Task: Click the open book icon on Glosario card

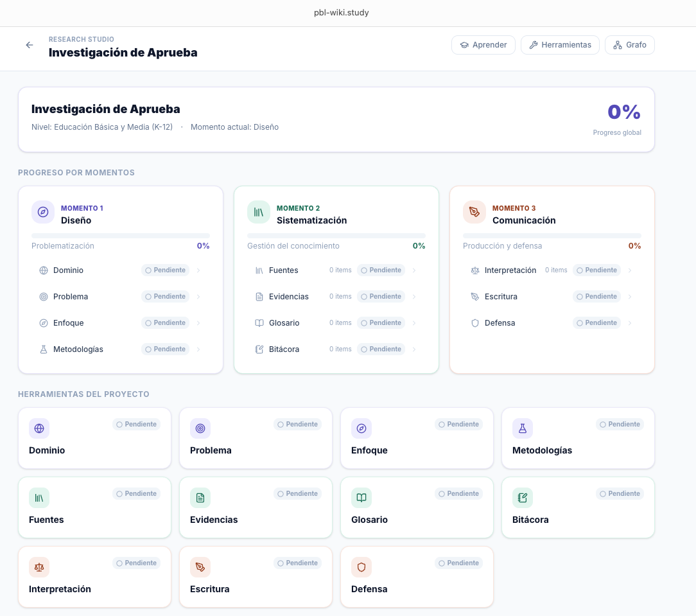Action: (x=361, y=498)
